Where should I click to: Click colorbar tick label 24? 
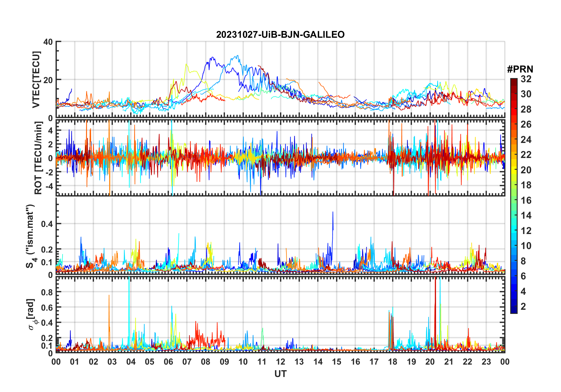pos(526,140)
